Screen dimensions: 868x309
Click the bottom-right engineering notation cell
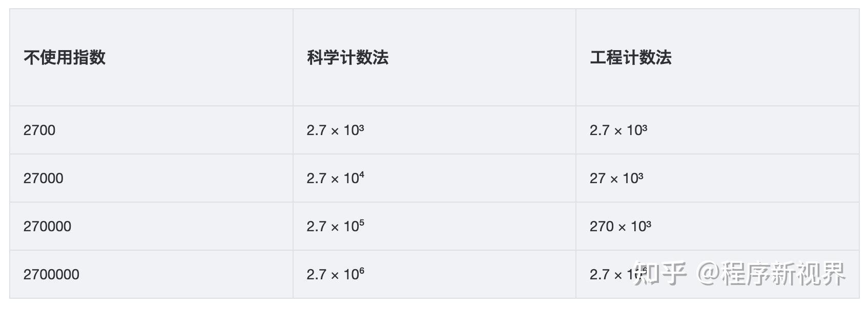[x=717, y=274]
